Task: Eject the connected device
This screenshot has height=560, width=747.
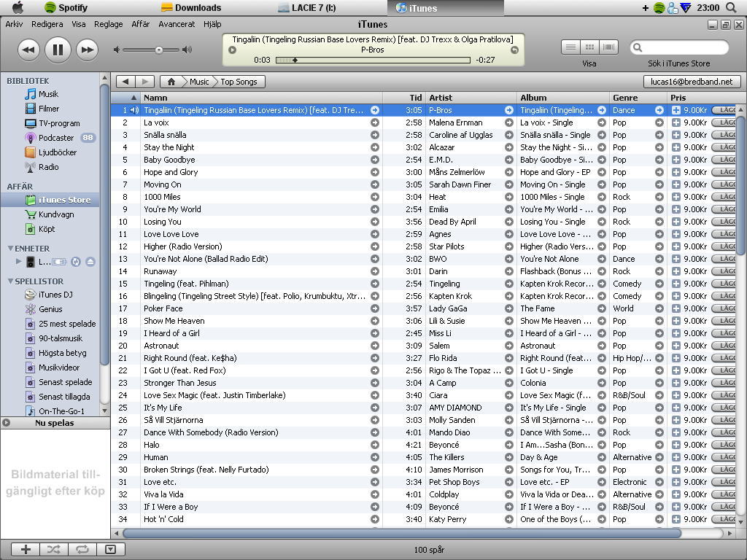Action: pos(90,262)
